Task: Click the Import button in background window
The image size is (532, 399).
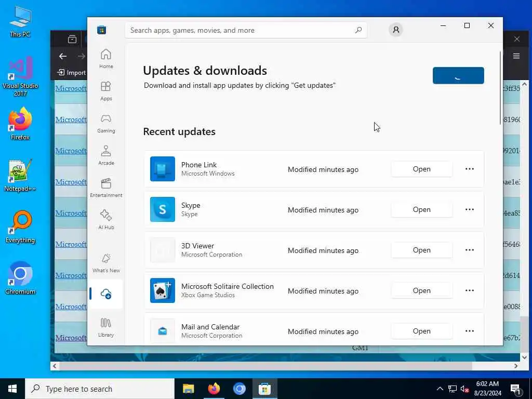Action: (x=72, y=73)
